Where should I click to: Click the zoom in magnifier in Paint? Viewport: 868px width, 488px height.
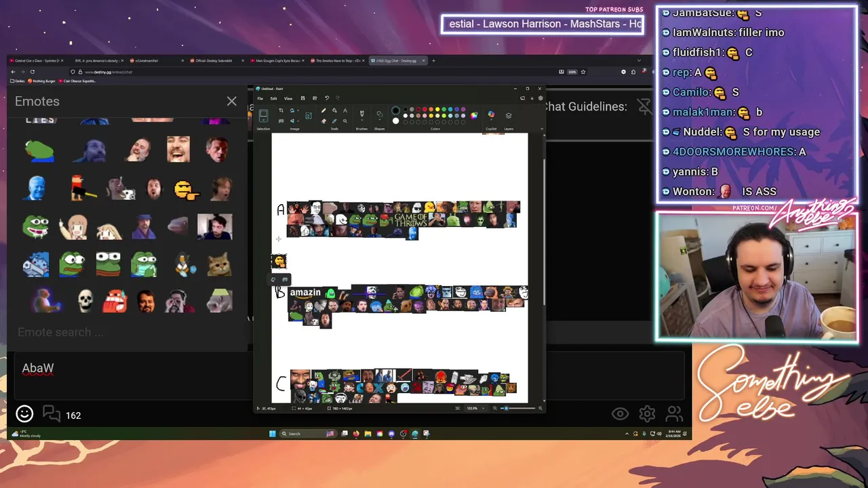tap(540, 408)
